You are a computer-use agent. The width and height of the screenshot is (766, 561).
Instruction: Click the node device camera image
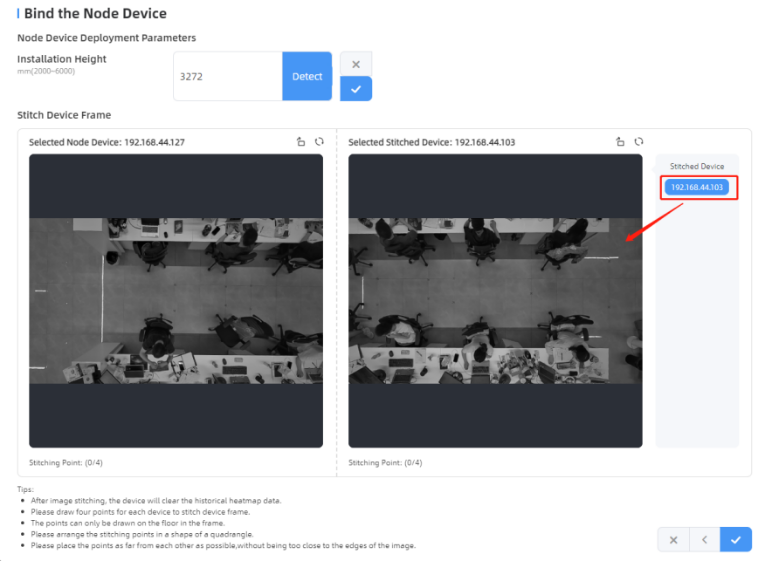click(176, 300)
